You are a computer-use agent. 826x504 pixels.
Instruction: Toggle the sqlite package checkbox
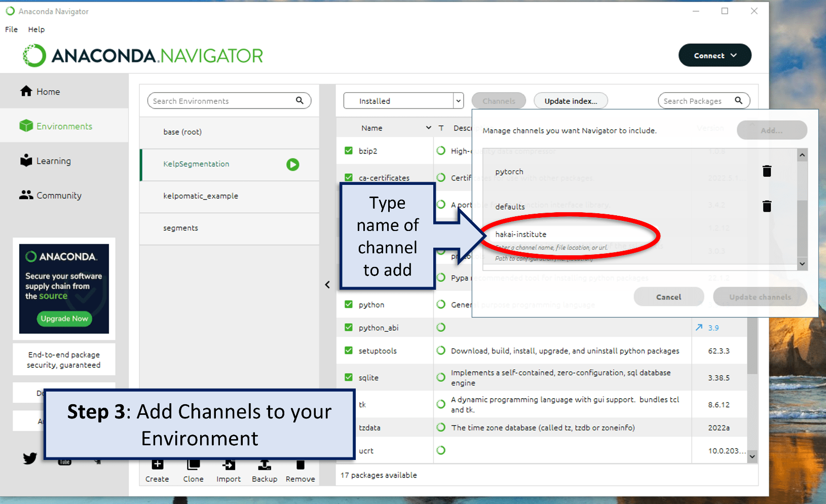tap(349, 377)
